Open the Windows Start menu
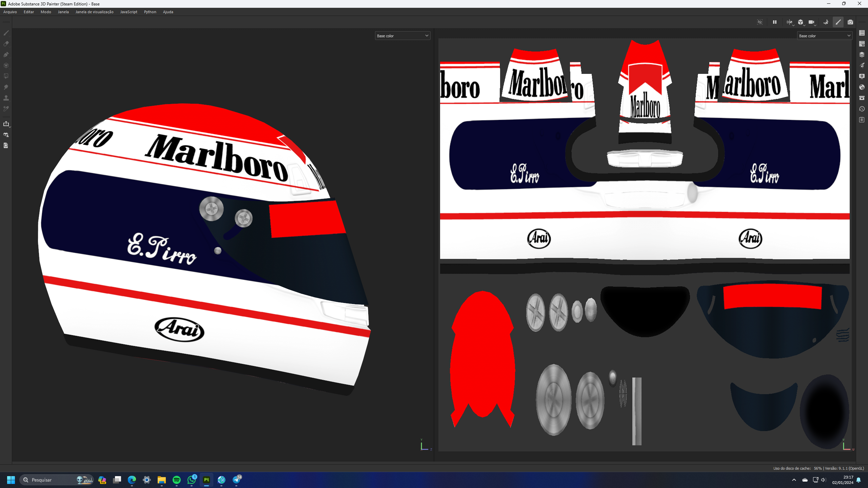 click(x=11, y=480)
